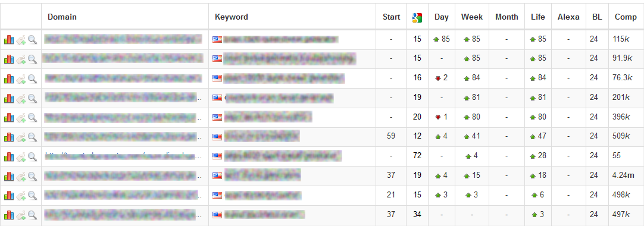
Task: Sort the table by the Domain column
Action: pos(62,17)
